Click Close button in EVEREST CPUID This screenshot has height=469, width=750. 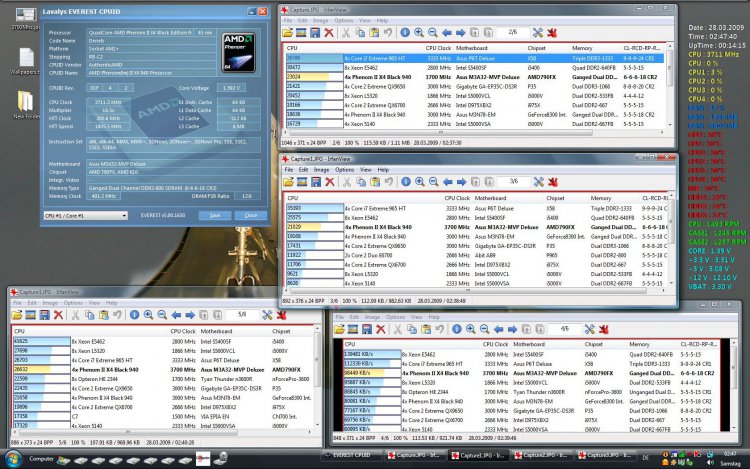[x=251, y=215]
